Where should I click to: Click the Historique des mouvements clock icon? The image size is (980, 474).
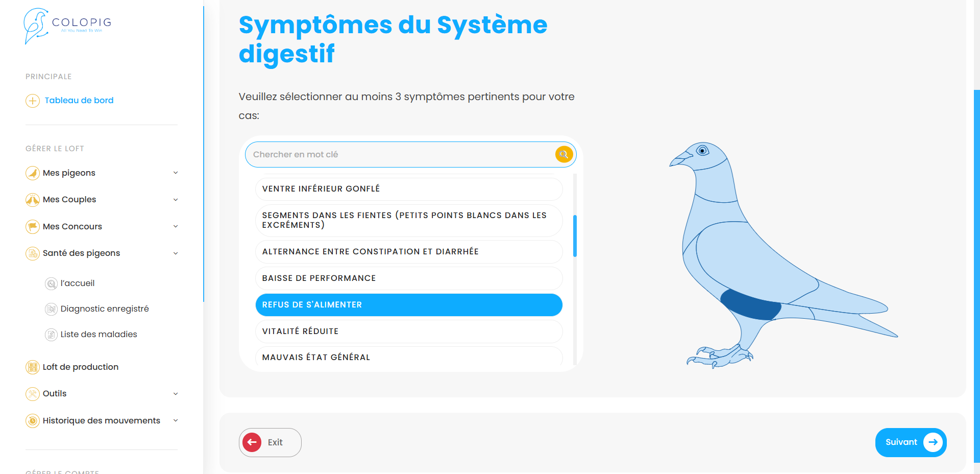tap(33, 420)
